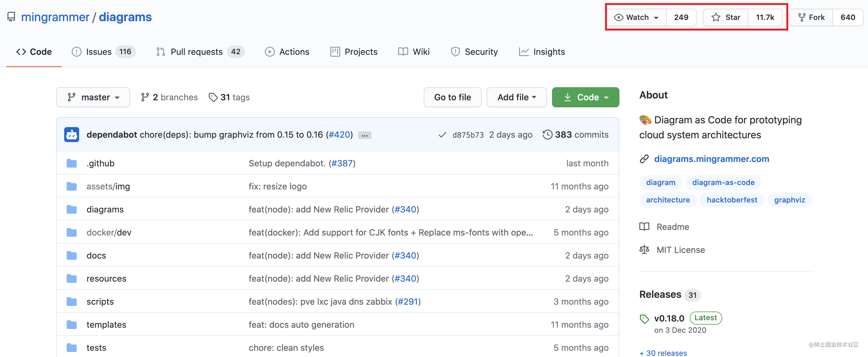The height and width of the screenshot is (357, 868).
Task: Open the v0.18.0 Latest release
Action: [x=688, y=318]
